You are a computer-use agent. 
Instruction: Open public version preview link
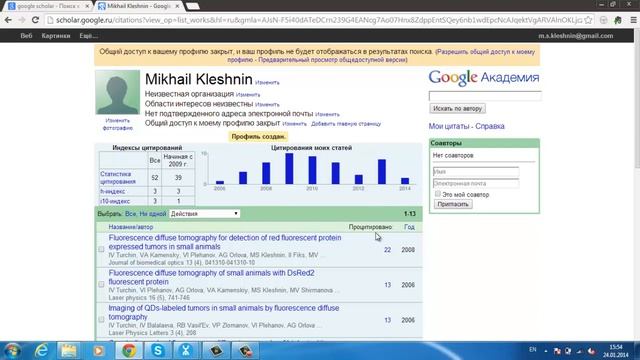(332, 60)
